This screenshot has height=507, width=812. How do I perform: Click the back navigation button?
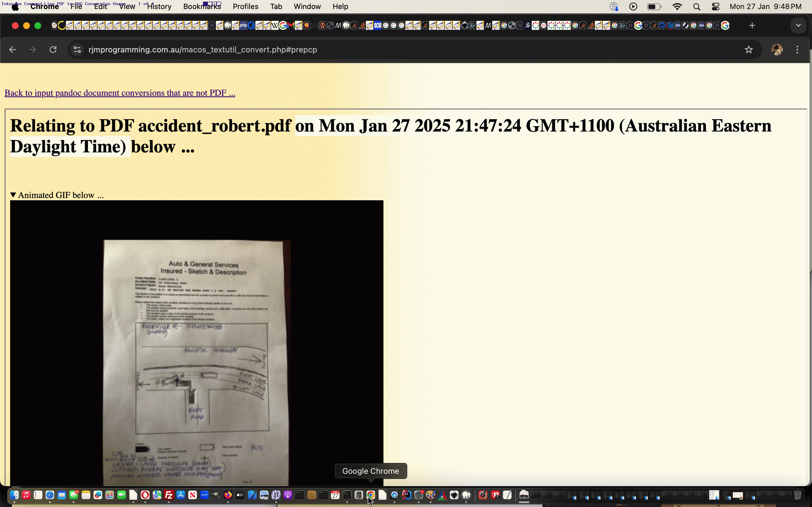click(x=13, y=50)
